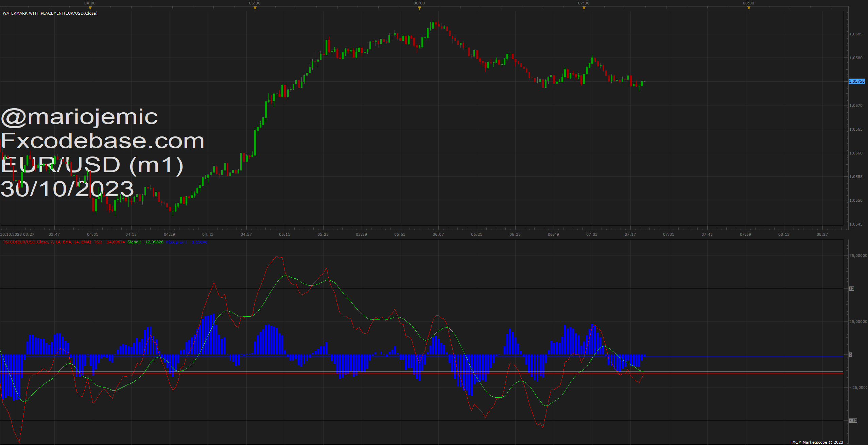Click the -25,0000 oscillator axis label
Screen dimensions: 868x445
[x=858, y=388]
